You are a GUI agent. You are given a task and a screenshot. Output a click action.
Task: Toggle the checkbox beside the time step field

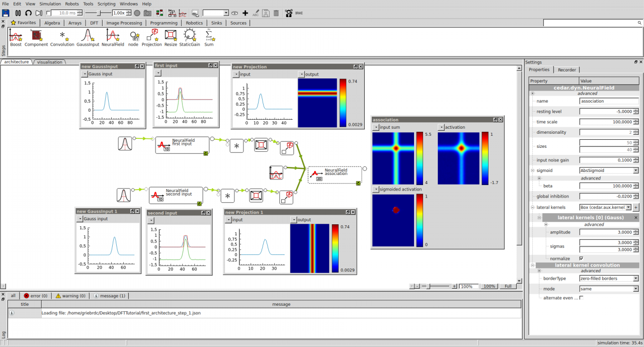coord(48,13)
